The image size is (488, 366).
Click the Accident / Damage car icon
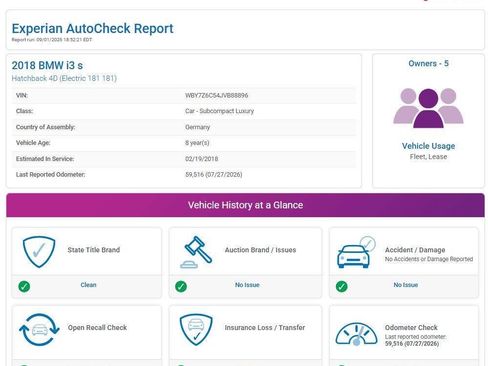(x=356, y=252)
